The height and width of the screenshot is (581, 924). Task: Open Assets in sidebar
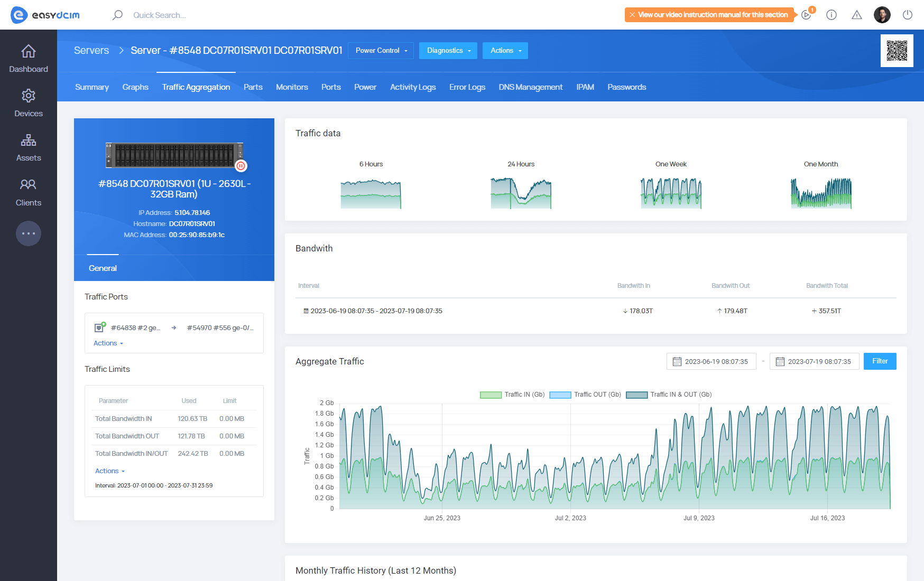click(29, 147)
